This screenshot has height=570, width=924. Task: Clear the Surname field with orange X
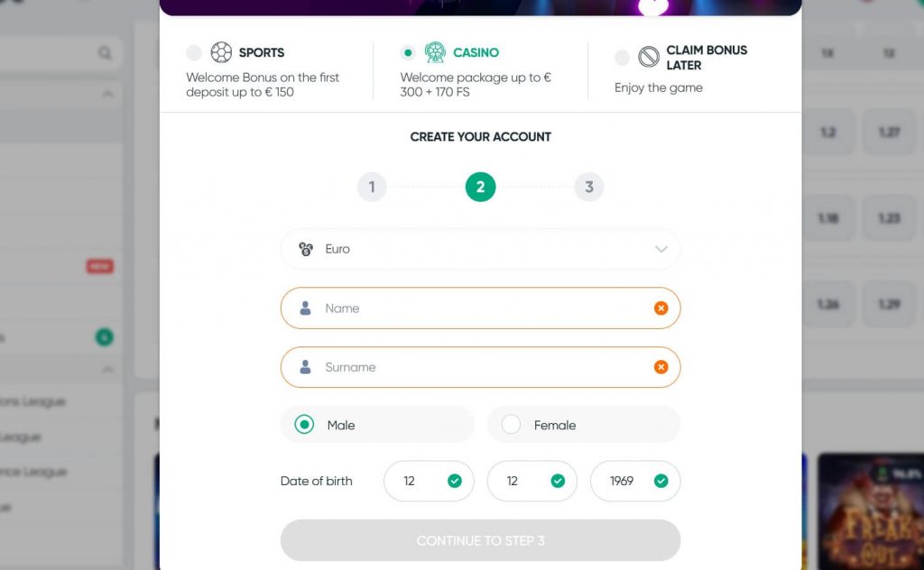(x=661, y=367)
